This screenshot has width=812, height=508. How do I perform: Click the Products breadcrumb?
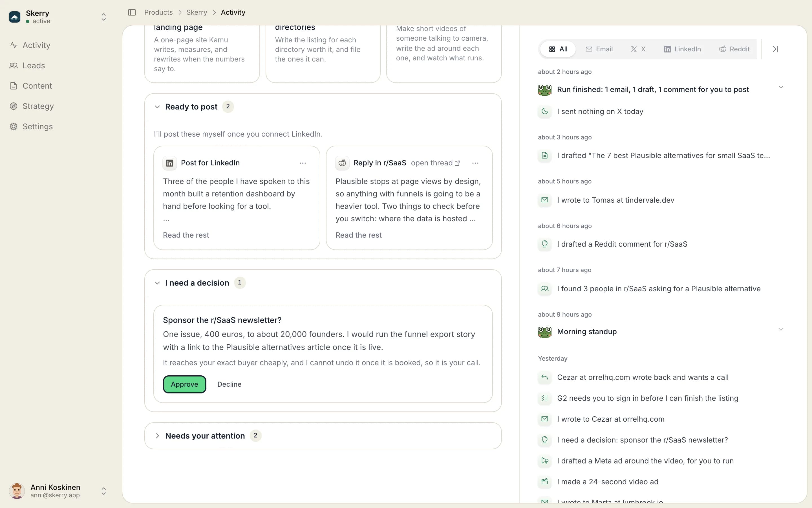[158, 12]
